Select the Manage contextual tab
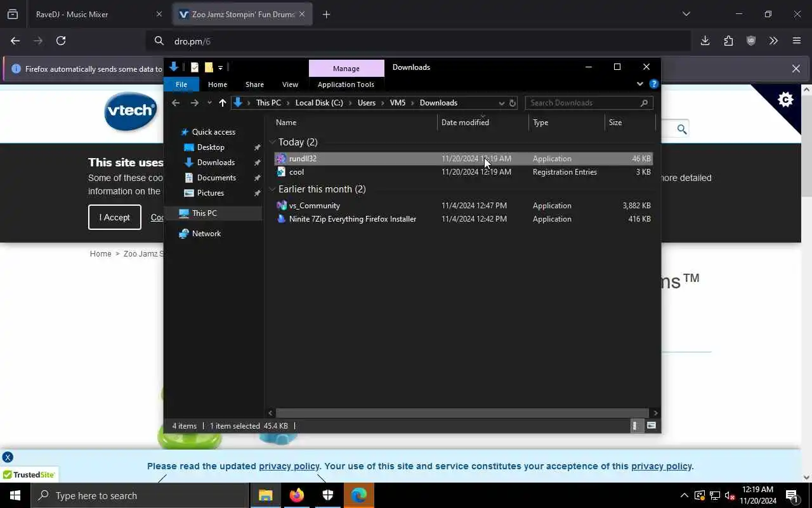Screen dimensions: 812x508 tap(346, 68)
